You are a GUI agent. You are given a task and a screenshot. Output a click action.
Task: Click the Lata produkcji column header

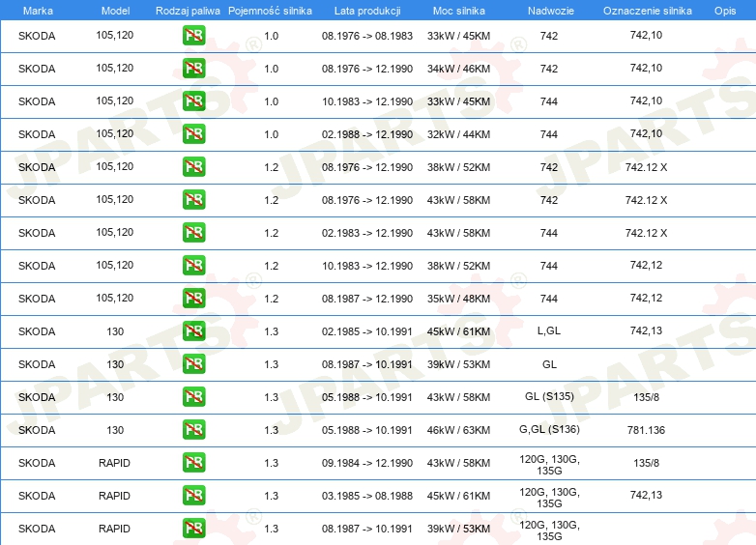367,11
